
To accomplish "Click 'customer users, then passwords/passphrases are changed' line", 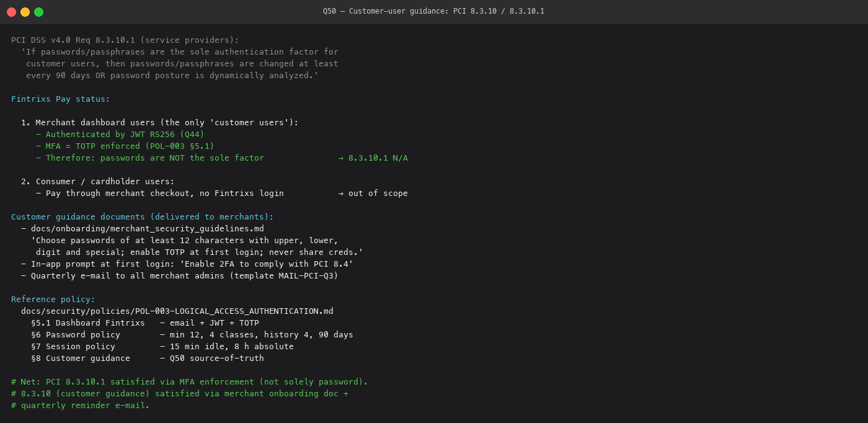I will tap(182, 64).
